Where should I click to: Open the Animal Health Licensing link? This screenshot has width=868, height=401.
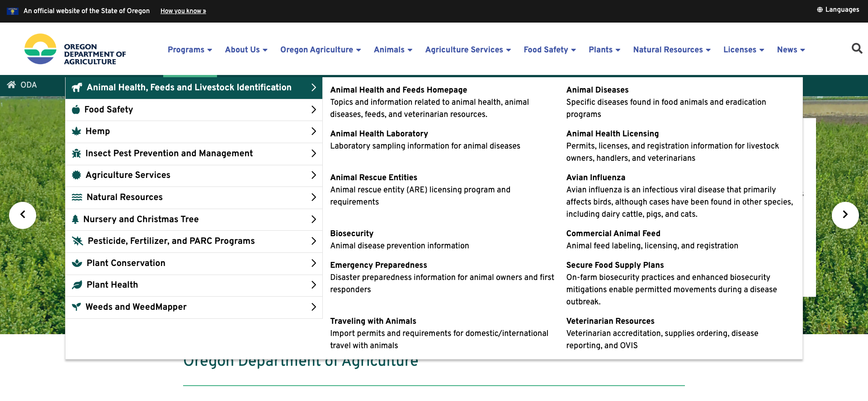[612, 134]
